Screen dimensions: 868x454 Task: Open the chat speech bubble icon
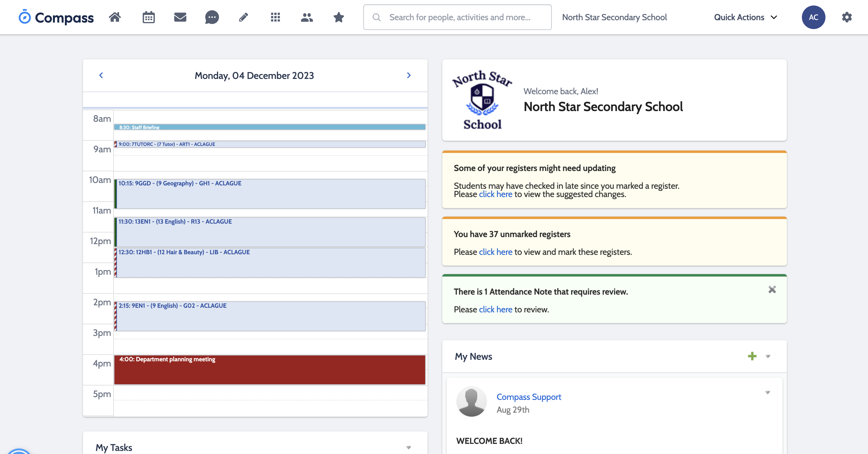212,17
